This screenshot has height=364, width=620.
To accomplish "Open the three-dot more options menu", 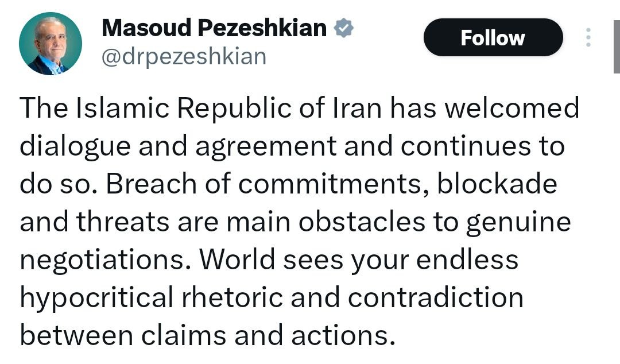I will tap(587, 37).
